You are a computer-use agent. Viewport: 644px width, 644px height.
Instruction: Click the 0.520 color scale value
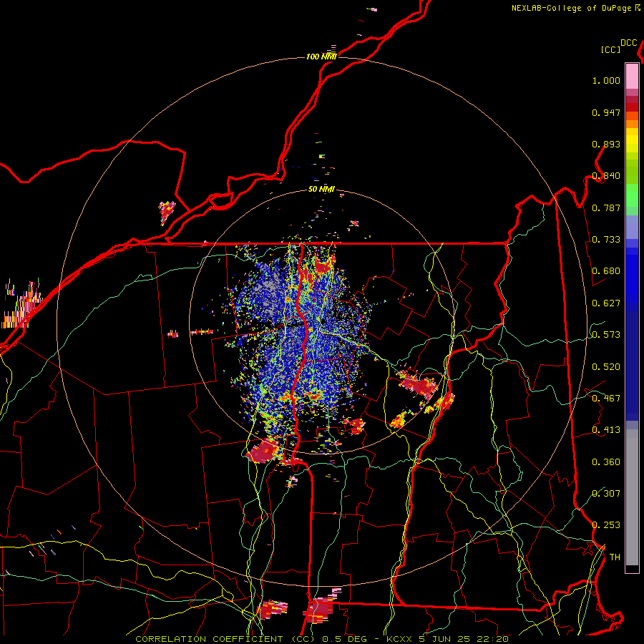606,367
